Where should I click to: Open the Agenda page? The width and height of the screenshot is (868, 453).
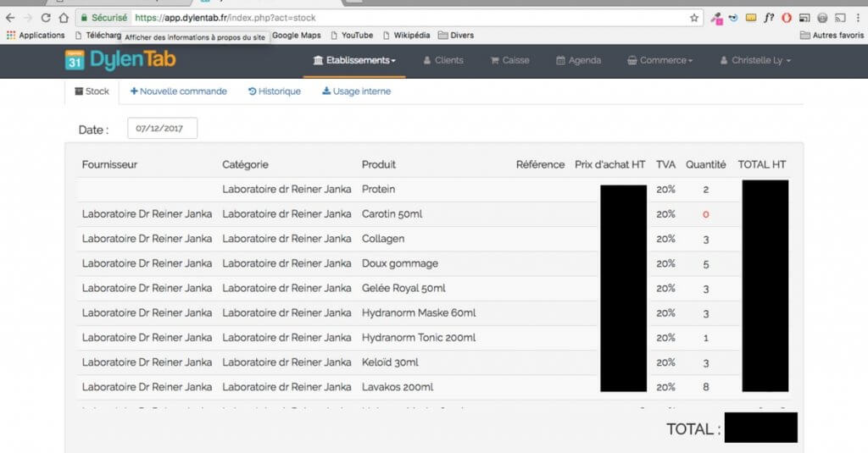579,61
